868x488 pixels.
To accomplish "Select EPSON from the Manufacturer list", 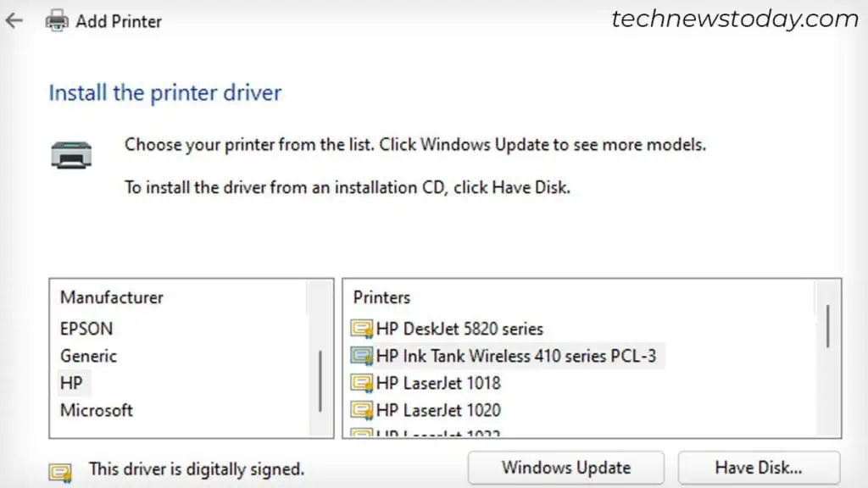I will pyautogui.click(x=86, y=329).
